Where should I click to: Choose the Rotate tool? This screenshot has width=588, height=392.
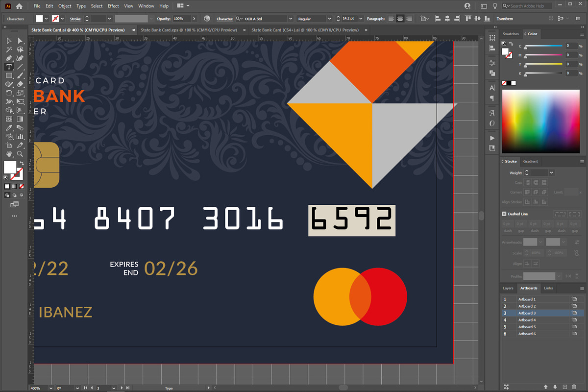(9, 93)
